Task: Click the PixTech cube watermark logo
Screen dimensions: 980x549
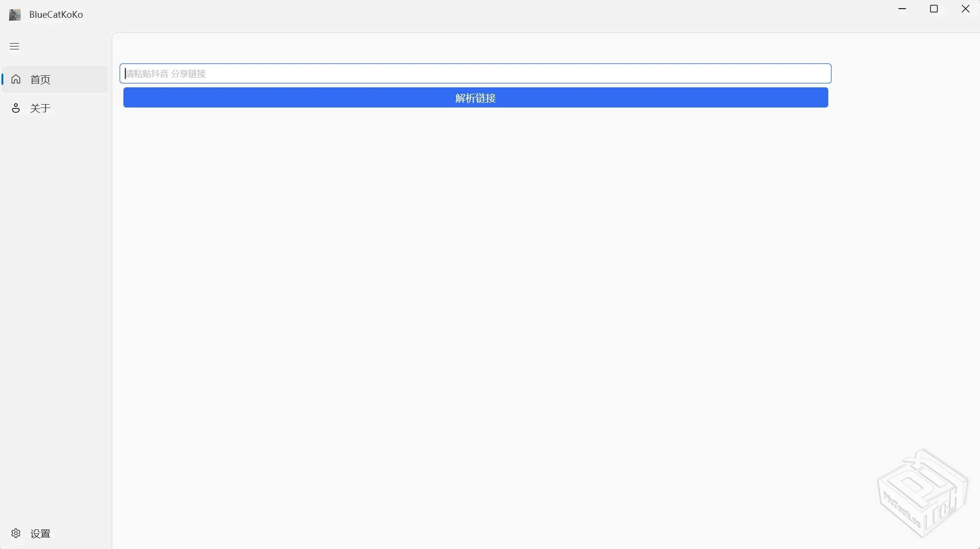Action: (x=923, y=493)
